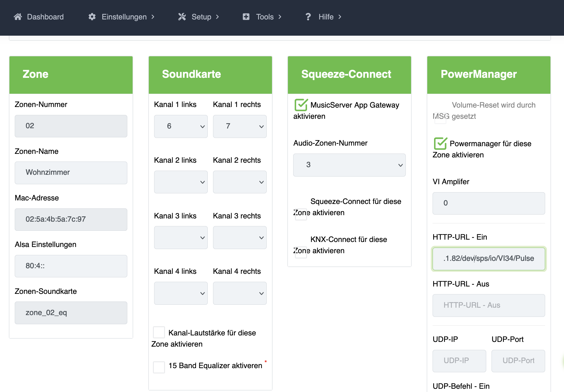564x392 pixels.
Task: Click the chevron arrow next to Tools
Action: tap(280, 17)
